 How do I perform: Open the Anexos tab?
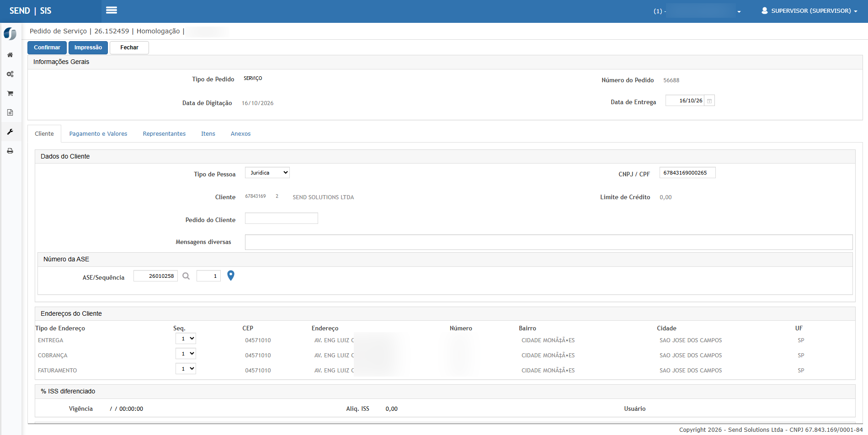pos(240,134)
